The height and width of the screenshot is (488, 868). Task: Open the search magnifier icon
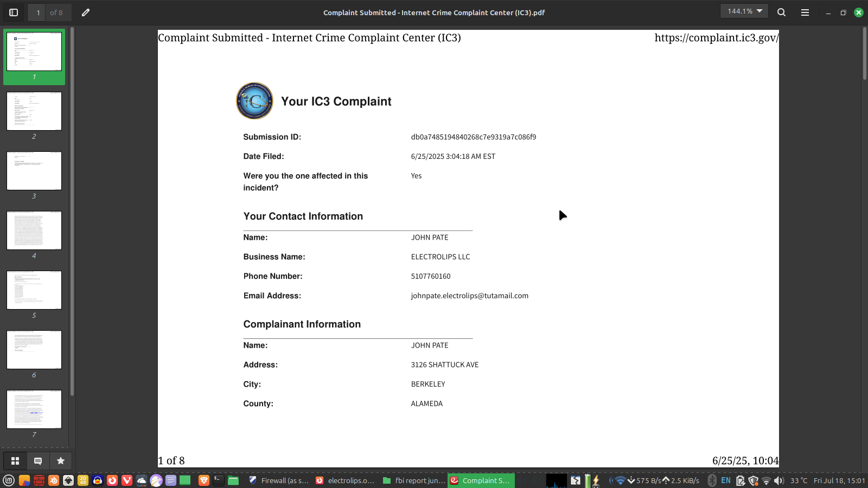(781, 12)
